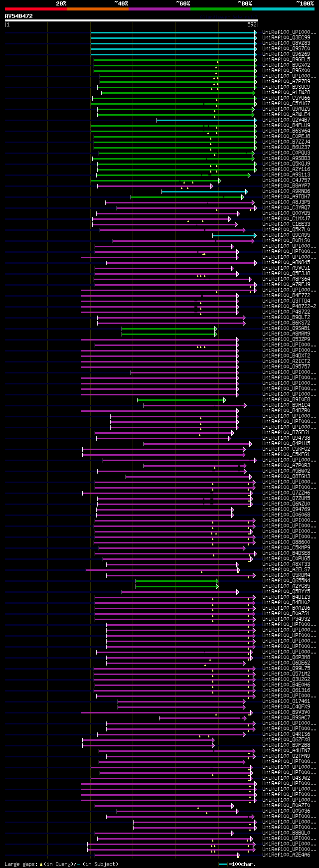Open hit UniRef100_A9S113
Viewport: 319px width, 868px height.
286,174
